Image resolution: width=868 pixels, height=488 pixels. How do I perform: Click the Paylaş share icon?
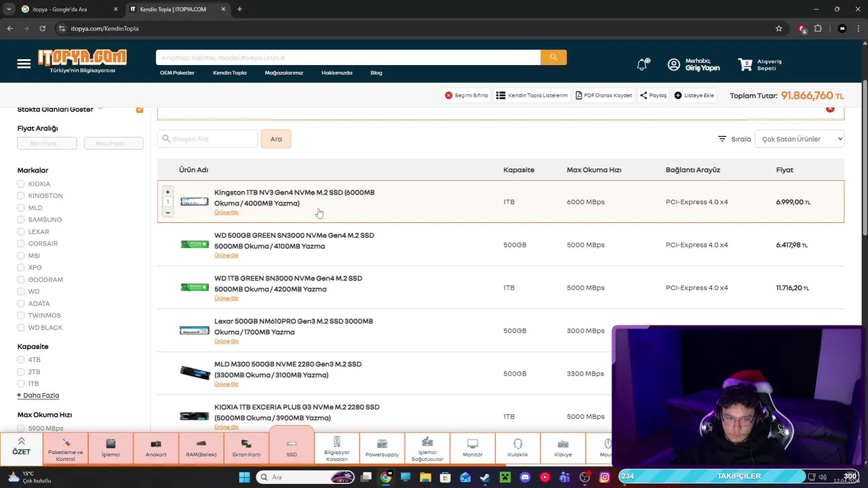coord(644,96)
